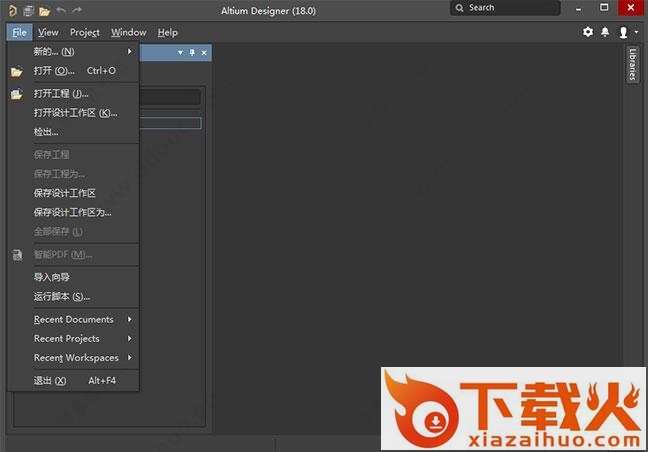Screen dimensions: 648x452
Task: Click the user account icon
Action: 623,32
